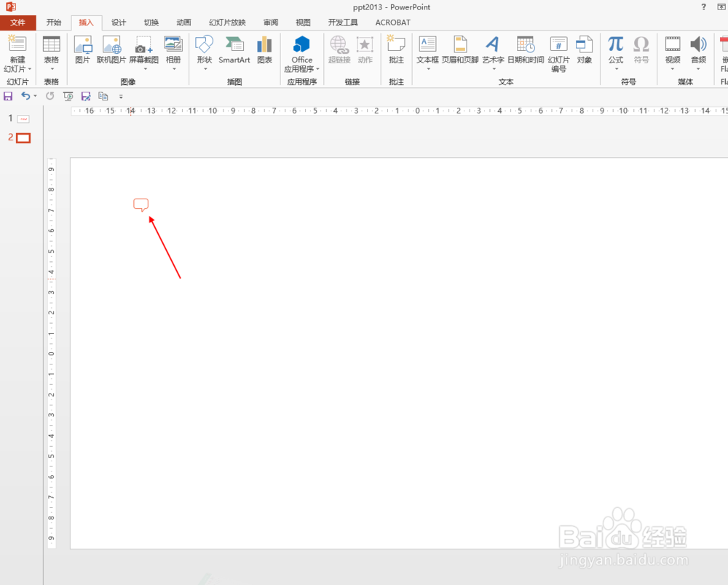Expand the Equation dropdown arrow
728x585 pixels.
(617, 69)
